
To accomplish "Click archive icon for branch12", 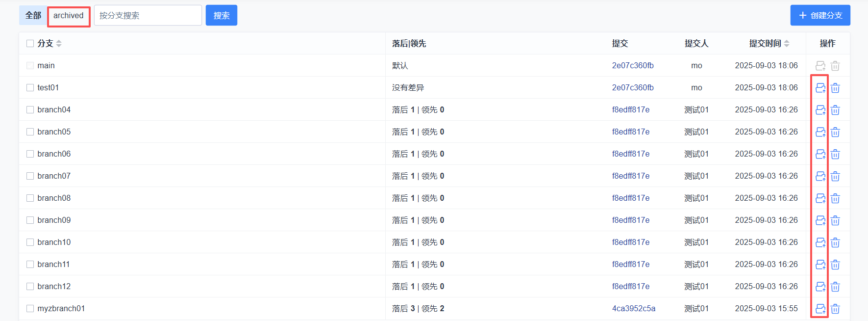I will 820,287.
